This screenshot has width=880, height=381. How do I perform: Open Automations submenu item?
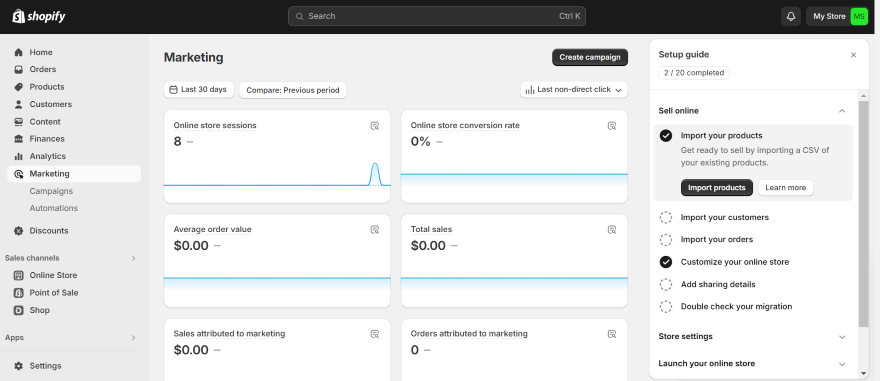click(x=54, y=208)
